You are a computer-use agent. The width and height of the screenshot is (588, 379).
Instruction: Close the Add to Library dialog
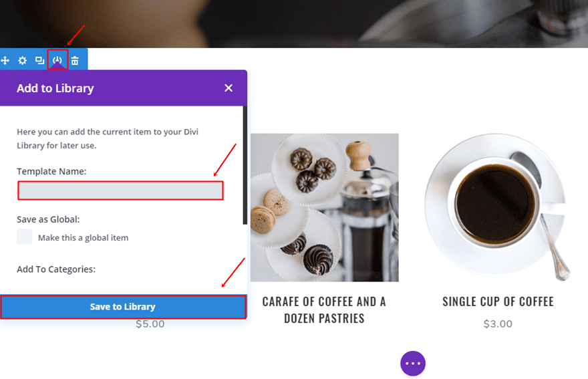pos(229,88)
